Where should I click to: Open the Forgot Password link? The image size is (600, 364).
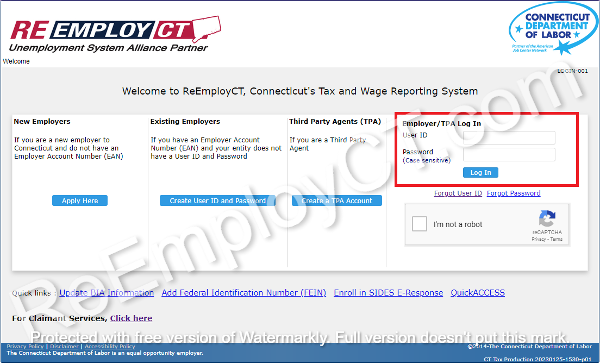coord(514,193)
